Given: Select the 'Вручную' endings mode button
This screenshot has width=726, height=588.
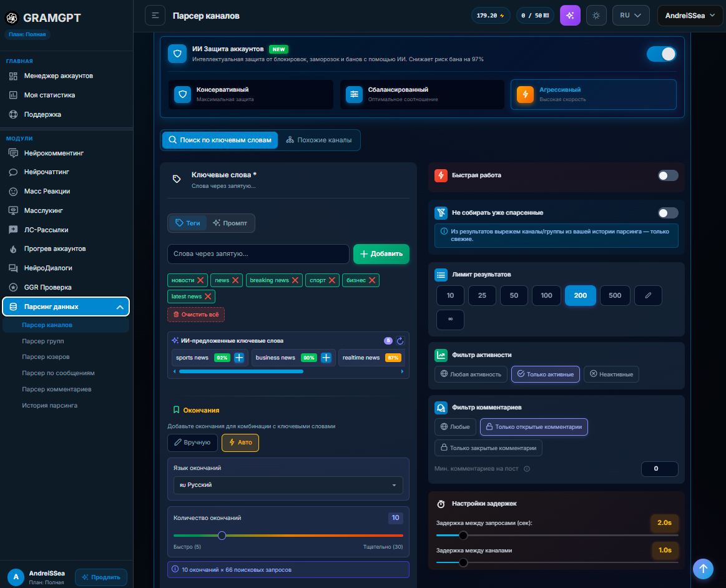Looking at the screenshot, I should click(x=192, y=443).
